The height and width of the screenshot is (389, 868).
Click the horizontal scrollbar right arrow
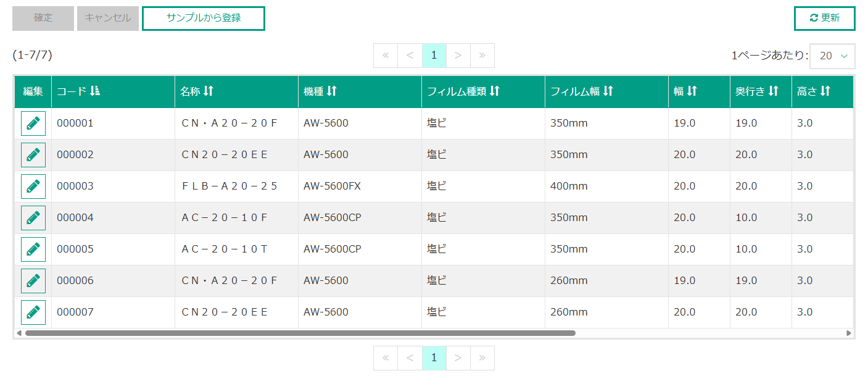point(849,333)
